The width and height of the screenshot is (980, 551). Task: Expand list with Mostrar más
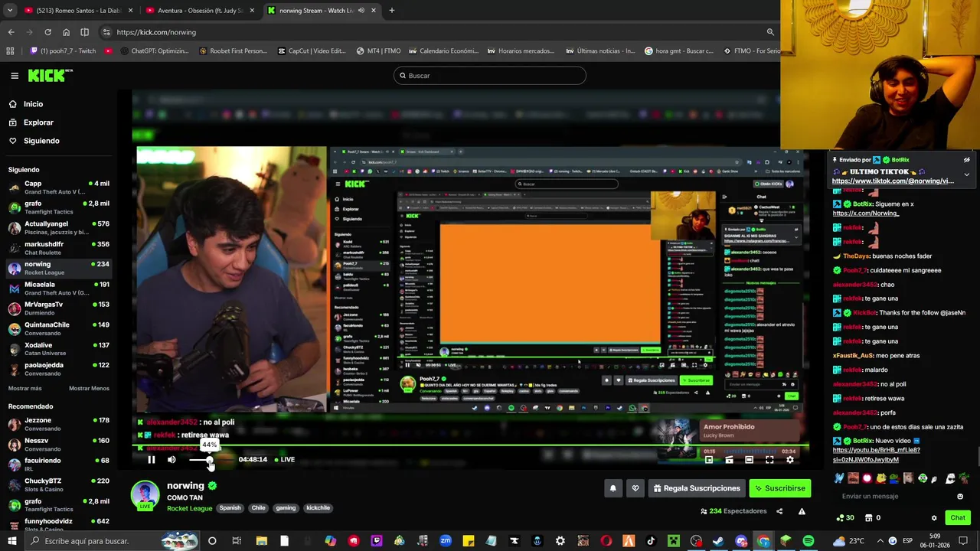click(25, 389)
